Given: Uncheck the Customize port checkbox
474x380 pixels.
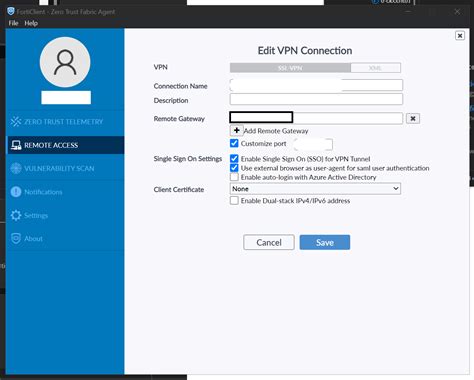Looking at the screenshot, I should click(x=234, y=143).
